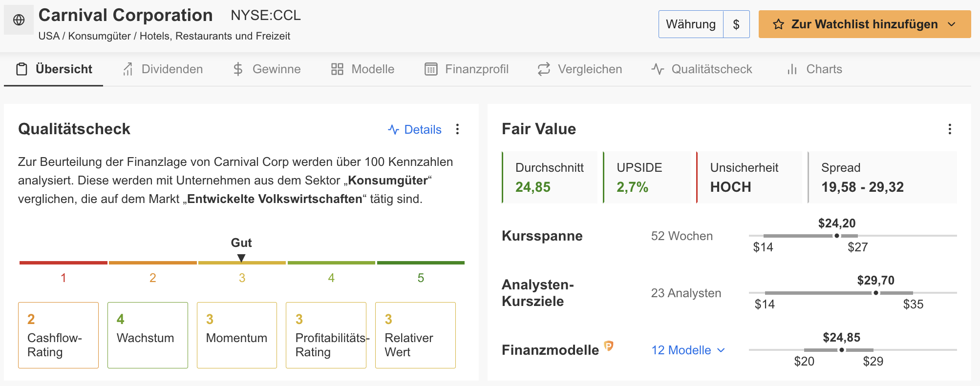
Task: Click the globe icon beside Carnival Corporation
Action: coord(19,20)
